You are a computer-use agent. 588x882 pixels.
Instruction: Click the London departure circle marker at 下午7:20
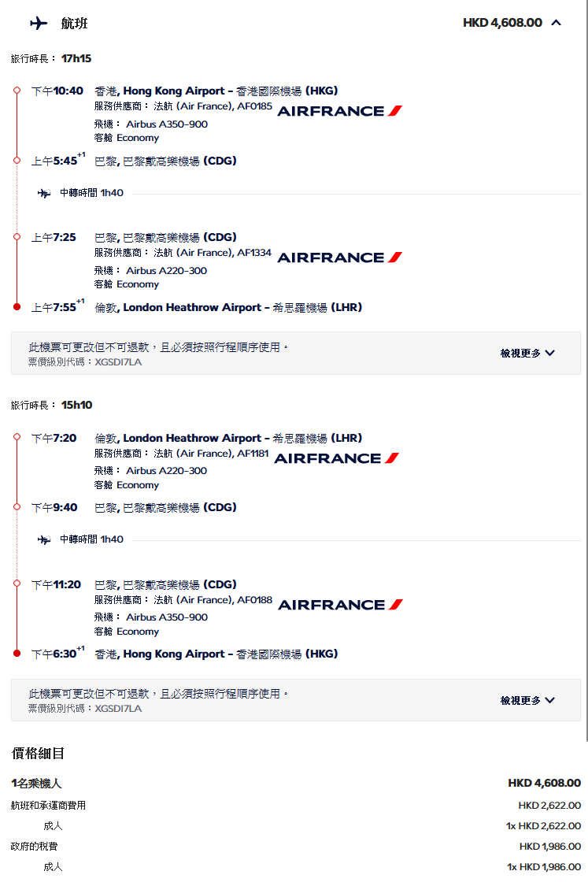17,437
